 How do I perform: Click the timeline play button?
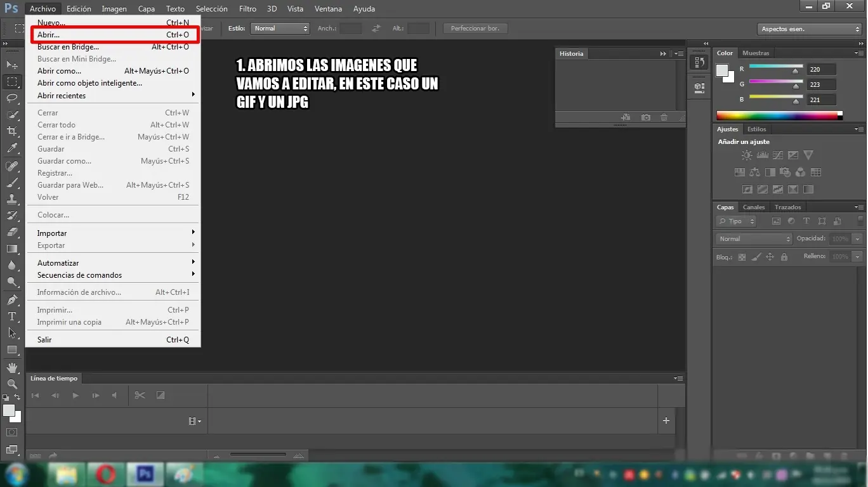(76, 395)
